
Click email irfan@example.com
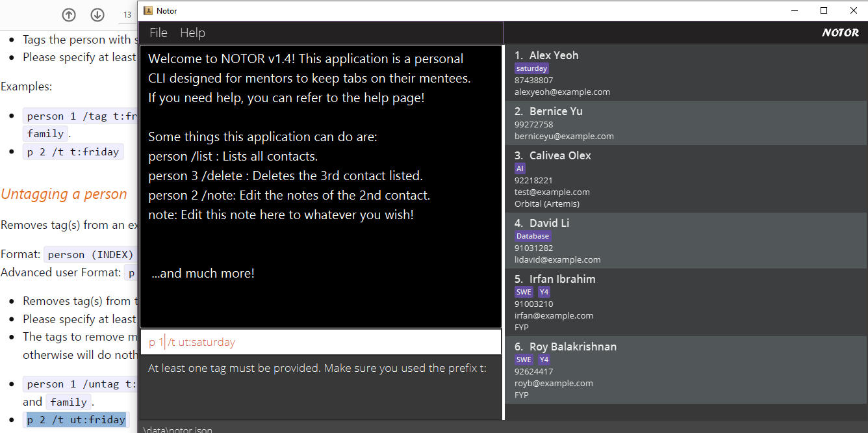(554, 316)
